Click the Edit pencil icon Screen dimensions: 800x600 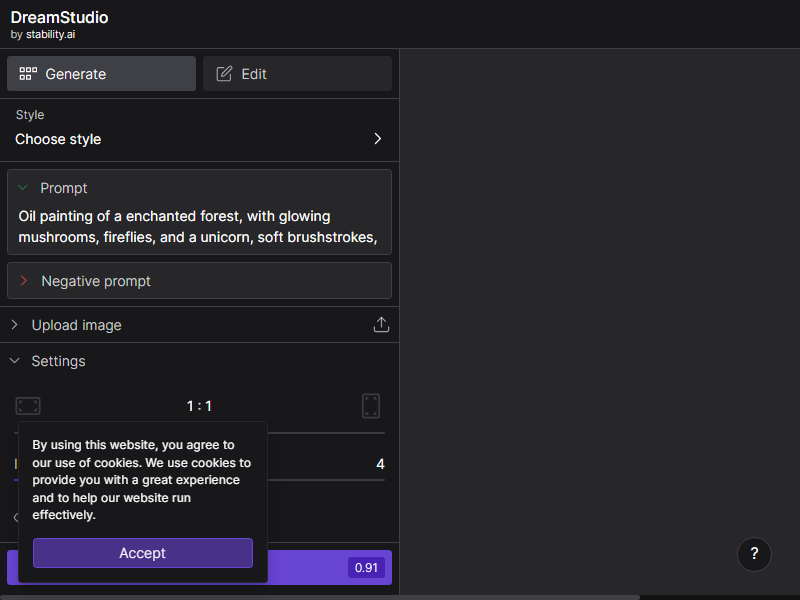pos(224,74)
